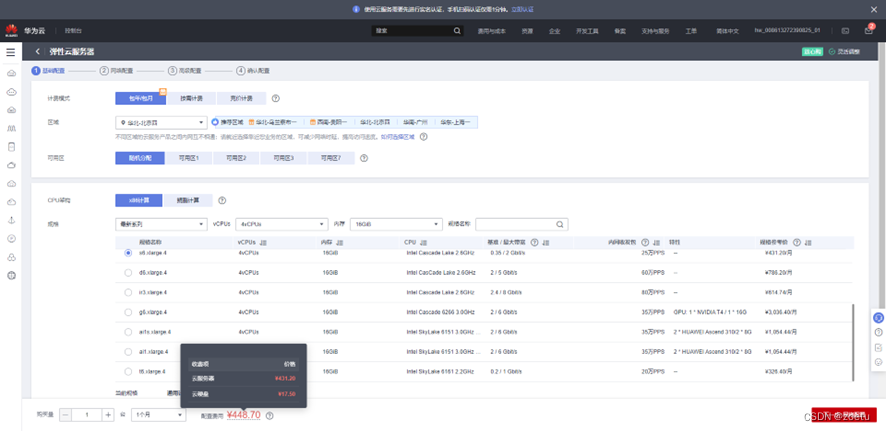The height and width of the screenshot is (431, 886).
Task: Open the 工单 header menu
Action: 691,31
